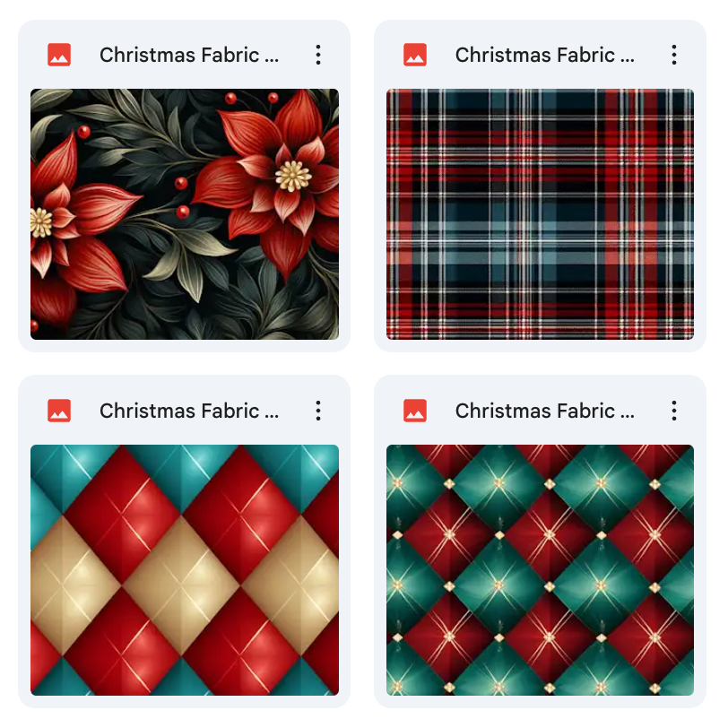Screen dimensions: 728x719
Task: Click the image file icon on the poinsettia floral card
Action: click(59, 55)
